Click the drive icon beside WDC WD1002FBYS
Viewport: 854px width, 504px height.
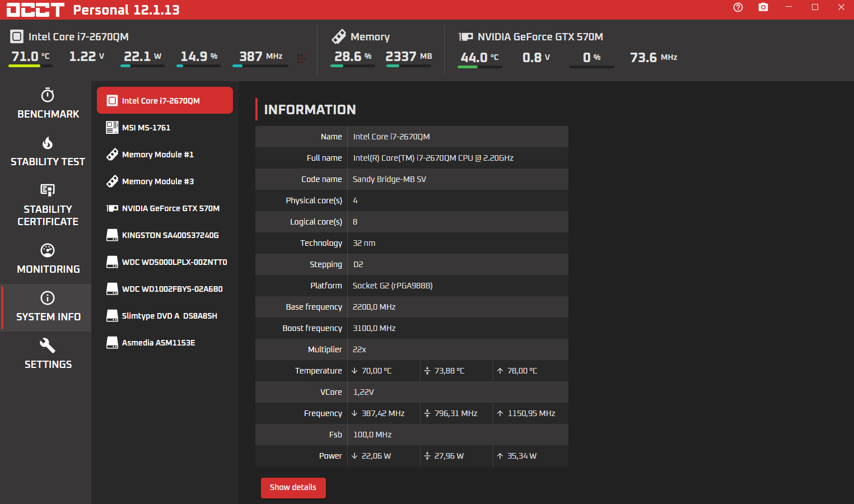tap(112, 289)
